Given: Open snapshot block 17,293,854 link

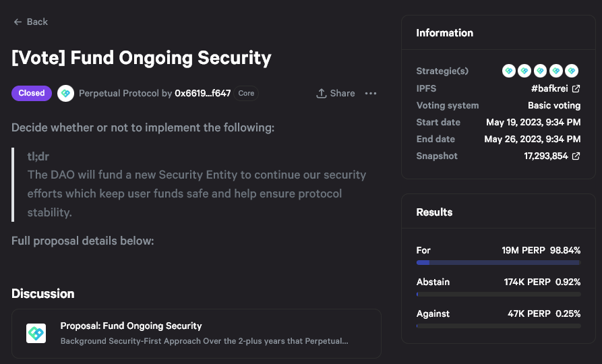Looking at the screenshot, I should pyautogui.click(x=551, y=156).
